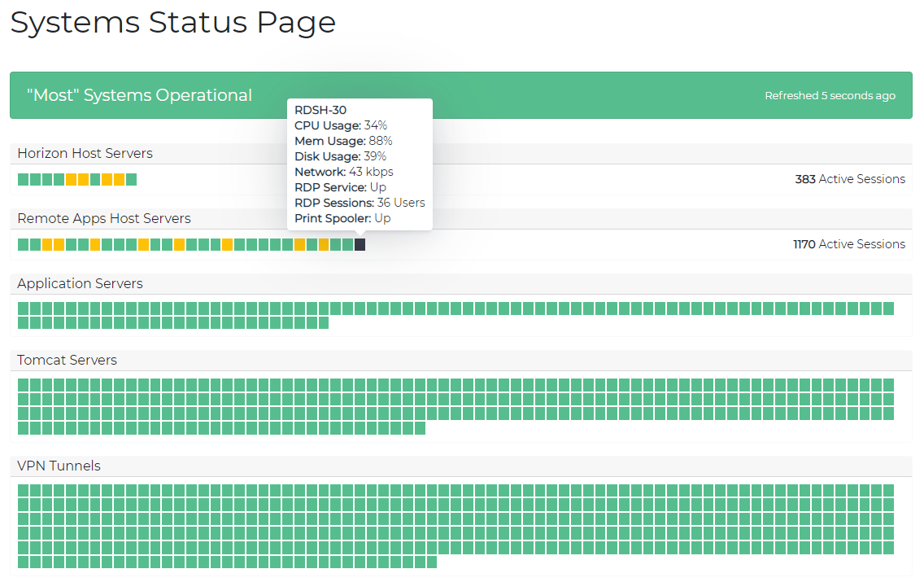Click the first Tomcat Servers status square
The image size is (924, 582).
tap(22, 385)
